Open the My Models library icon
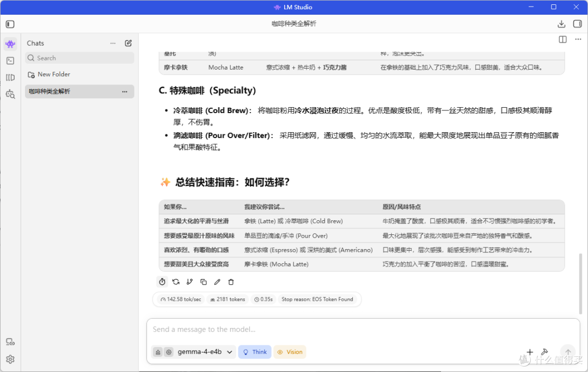Viewport: 588px width, 372px height. pos(10,78)
